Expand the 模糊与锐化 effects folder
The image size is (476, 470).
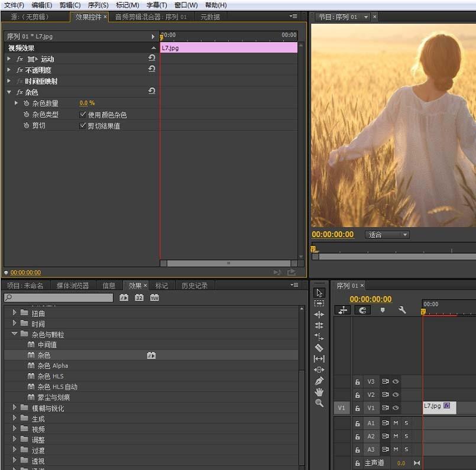coord(15,408)
